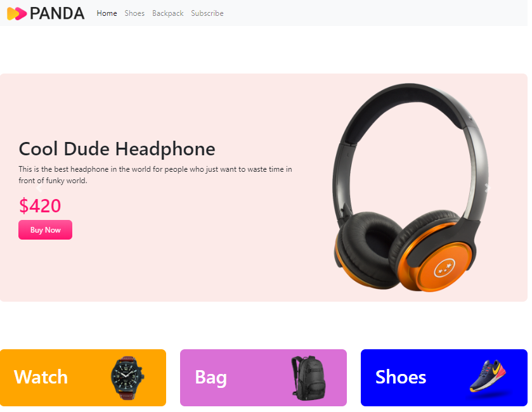This screenshot has height=412, width=532.
Task: Click the black backpack image
Action: pos(309,378)
